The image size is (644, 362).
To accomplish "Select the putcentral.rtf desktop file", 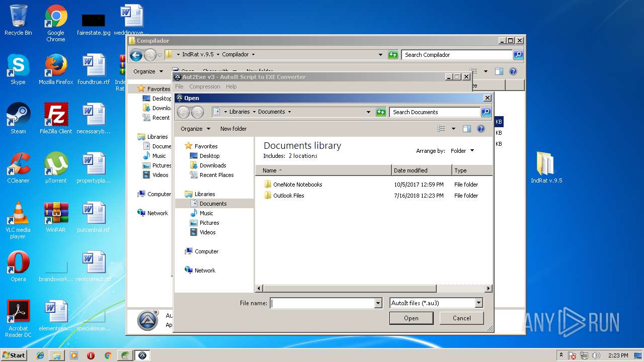I will click(94, 217).
